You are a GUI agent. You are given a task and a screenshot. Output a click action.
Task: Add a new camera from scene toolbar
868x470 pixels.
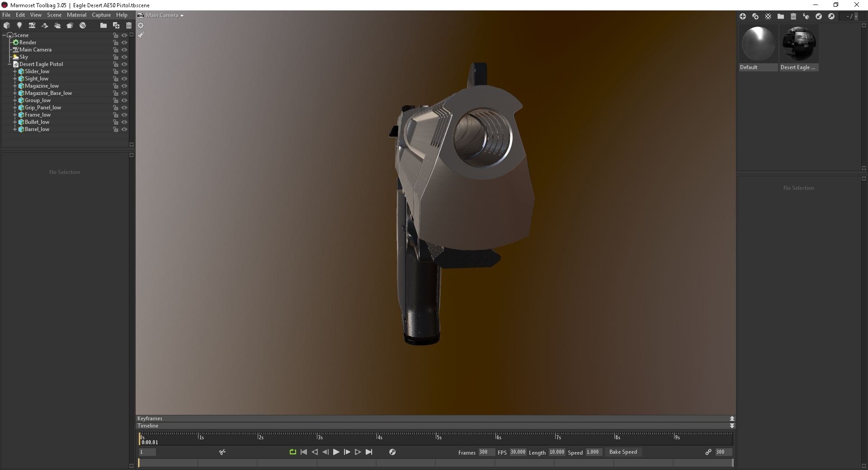point(32,25)
